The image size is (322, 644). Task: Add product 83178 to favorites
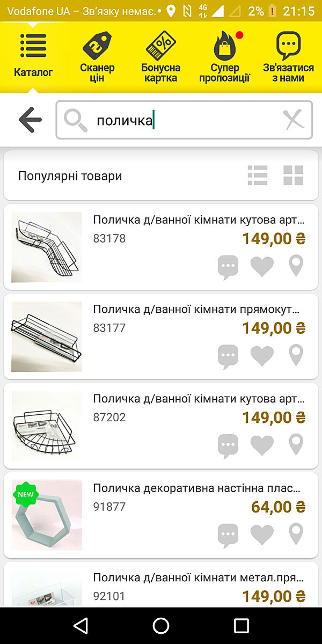(x=262, y=267)
